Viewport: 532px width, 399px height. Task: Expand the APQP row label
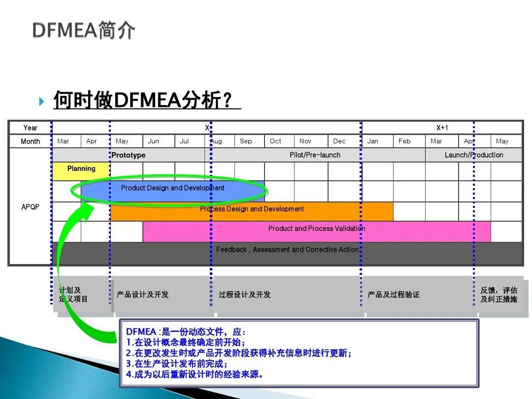pyautogui.click(x=30, y=207)
